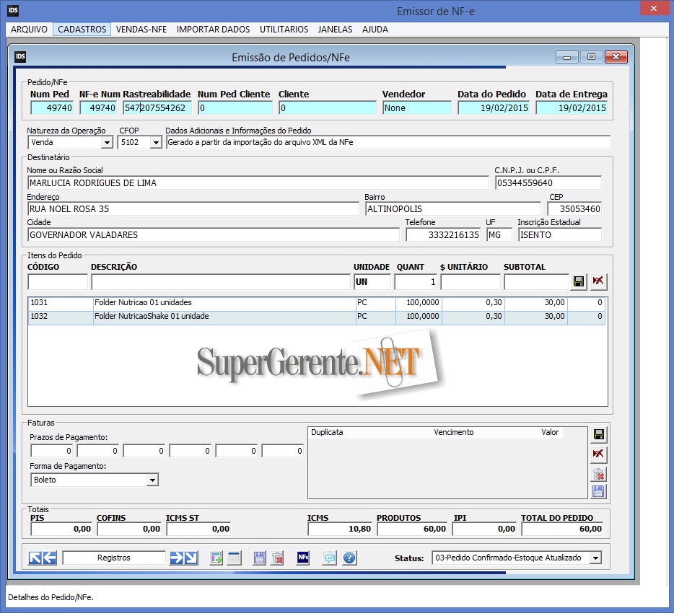The height and width of the screenshot is (616, 674).
Task: Cancel the order item entry icon
Action: coord(598,281)
